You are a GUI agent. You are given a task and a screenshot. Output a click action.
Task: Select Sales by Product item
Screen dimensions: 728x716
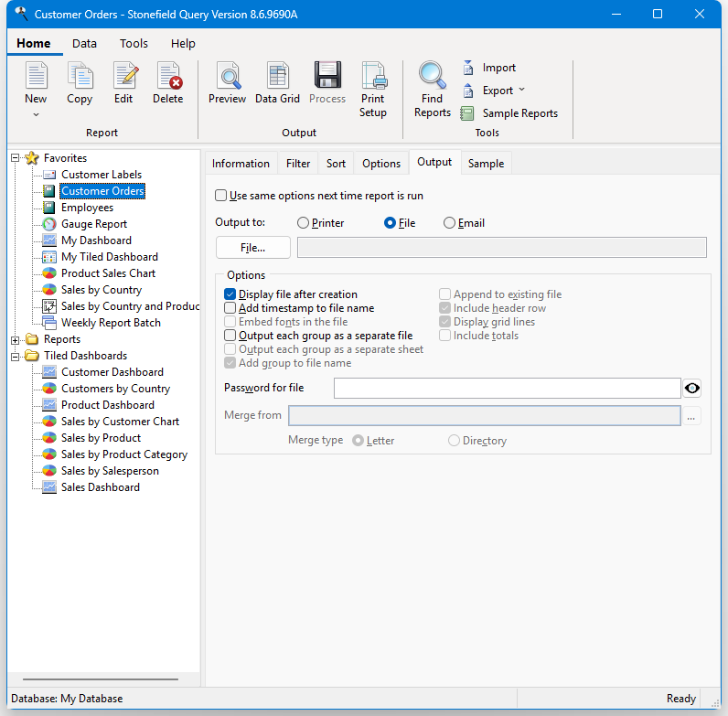pos(101,438)
